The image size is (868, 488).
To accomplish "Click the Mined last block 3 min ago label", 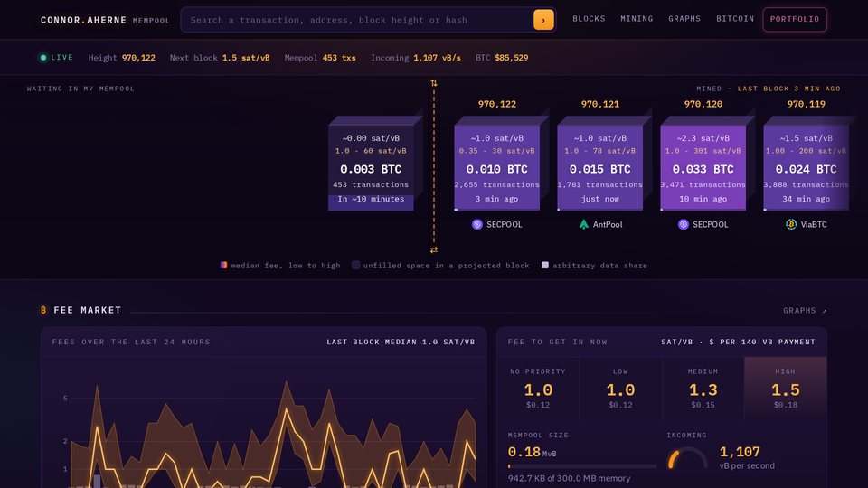I will click(x=769, y=89).
